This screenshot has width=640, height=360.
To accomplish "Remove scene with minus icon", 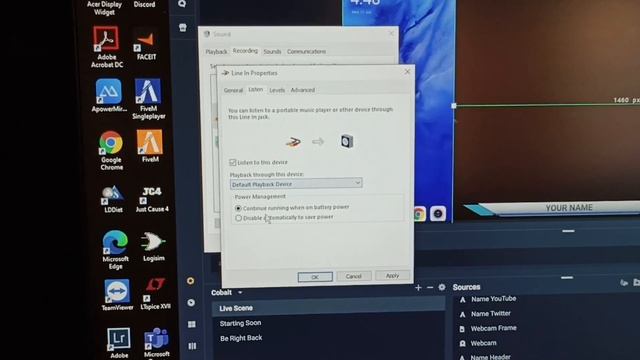I will (430, 288).
